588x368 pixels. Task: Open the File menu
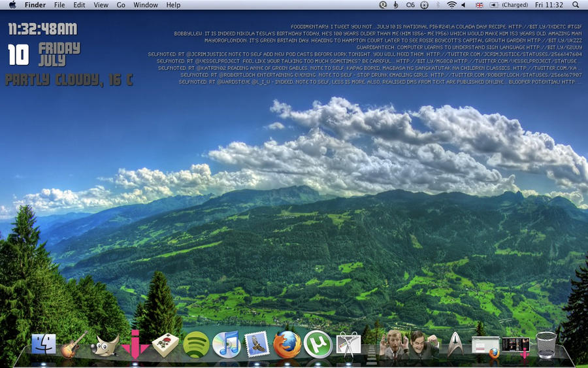[59, 5]
